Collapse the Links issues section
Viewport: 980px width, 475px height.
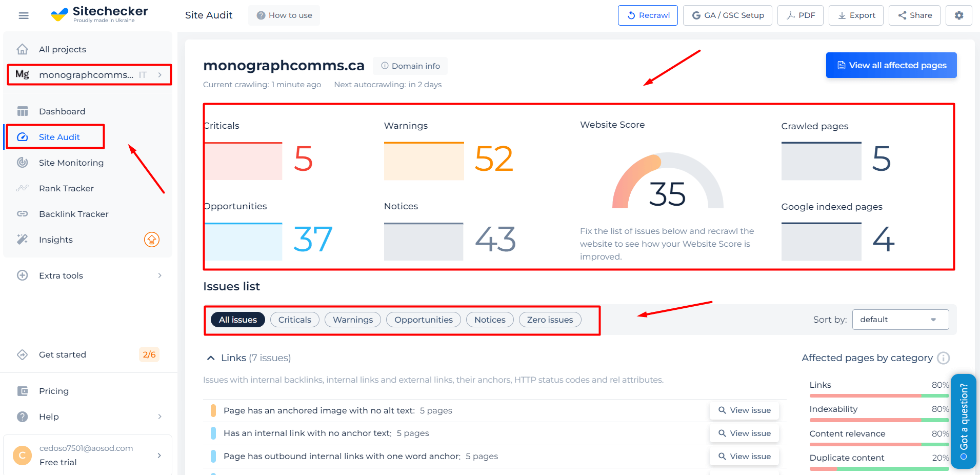click(211, 358)
